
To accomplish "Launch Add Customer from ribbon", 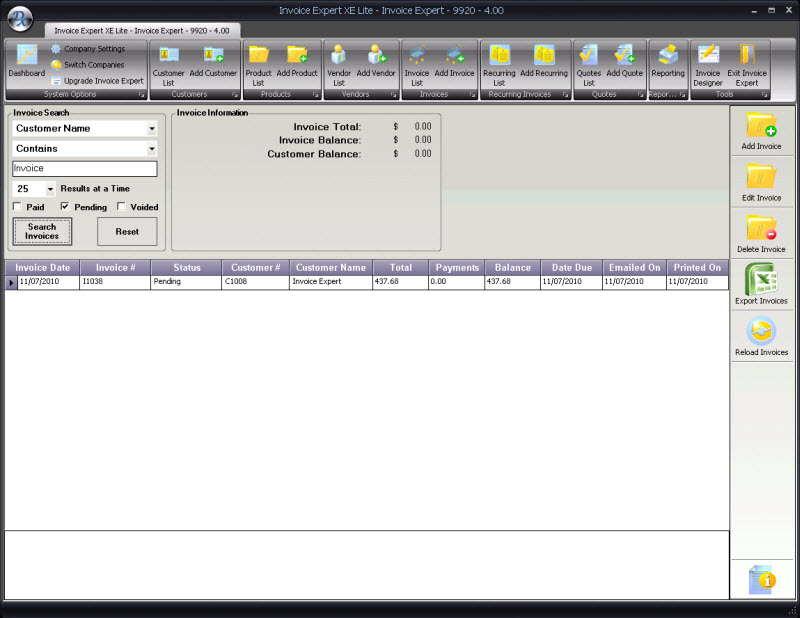I will (x=213, y=61).
